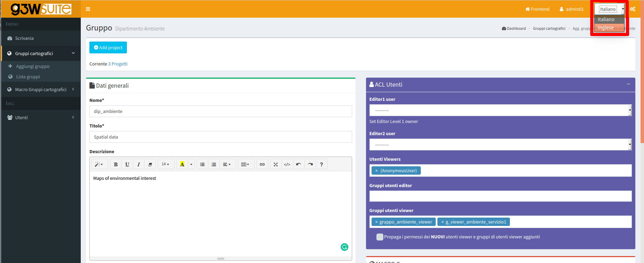Collapse the ACL Utenti panel
The image size is (644, 263).
(628, 84)
